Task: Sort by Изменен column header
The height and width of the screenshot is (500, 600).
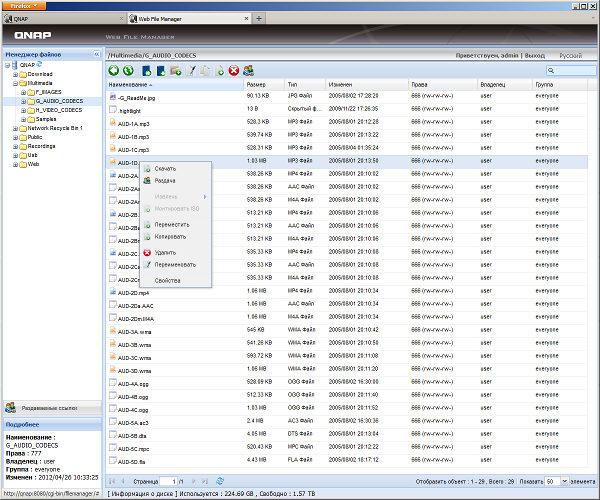Action: [367, 85]
